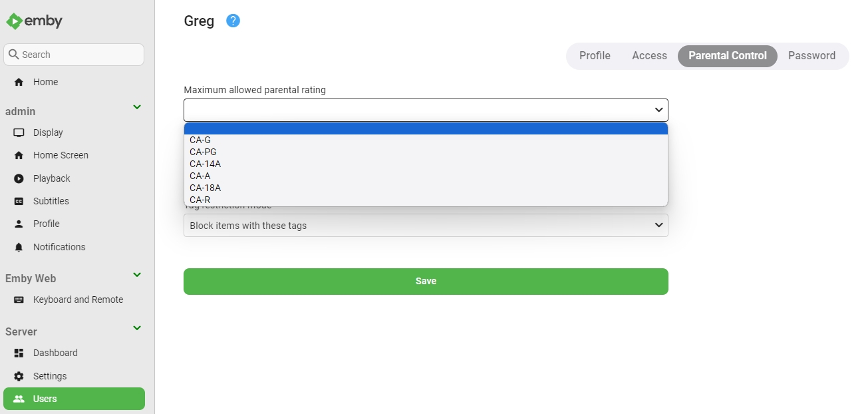Click the green Save button
The width and height of the screenshot is (868, 414).
click(426, 281)
